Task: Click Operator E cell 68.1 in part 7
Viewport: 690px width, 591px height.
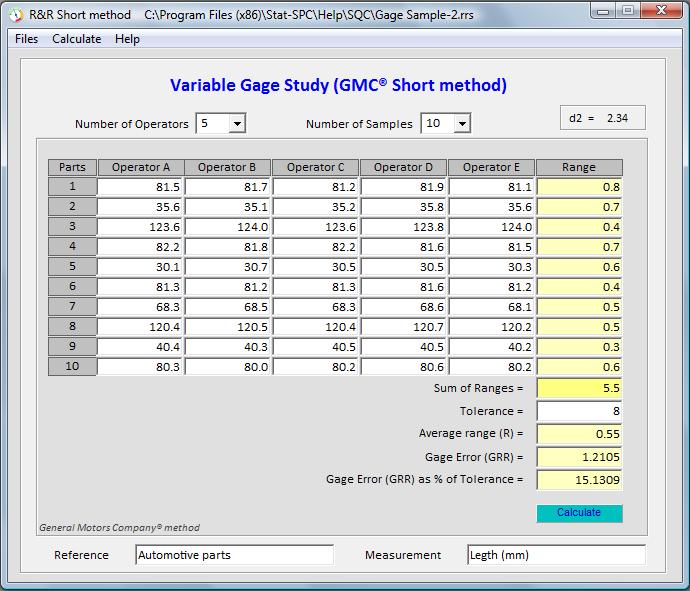Action: point(492,307)
